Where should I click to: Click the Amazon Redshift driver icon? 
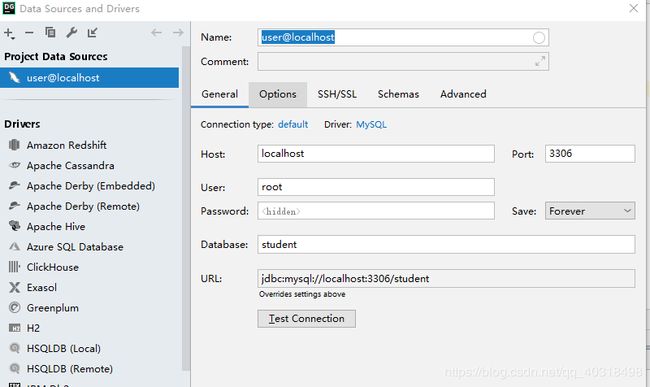pos(14,145)
